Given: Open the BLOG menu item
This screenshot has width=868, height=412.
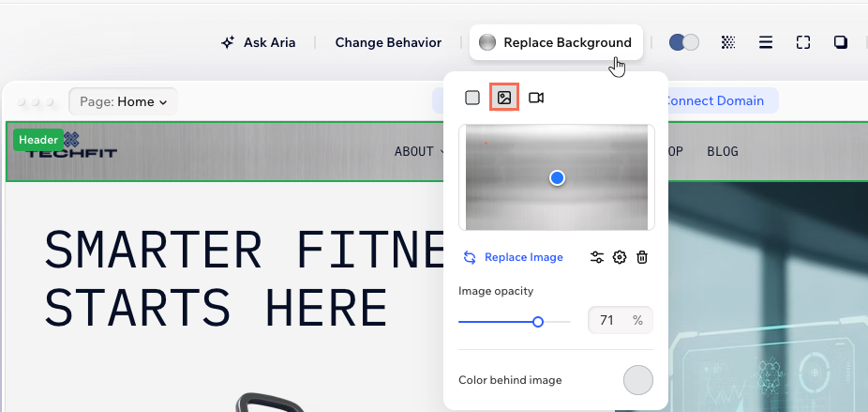Looking at the screenshot, I should [723, 151].
